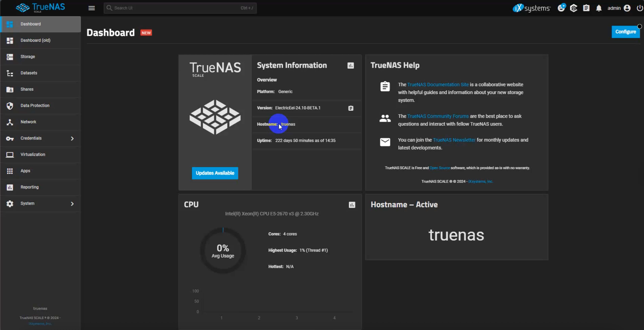Open Virtualization in sidebar
Viewport: 644px width, 330px height.
(x=40, y=154)
